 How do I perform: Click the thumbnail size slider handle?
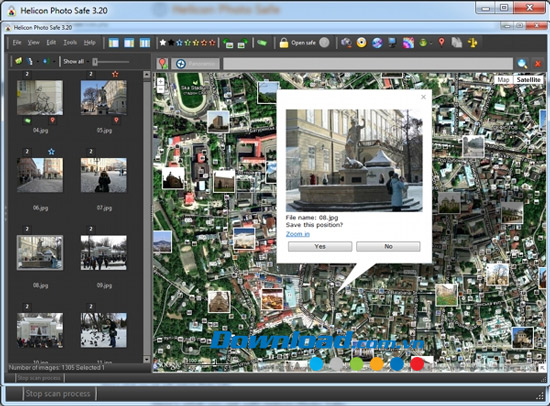pyautogui.click(x=95, y=62)
